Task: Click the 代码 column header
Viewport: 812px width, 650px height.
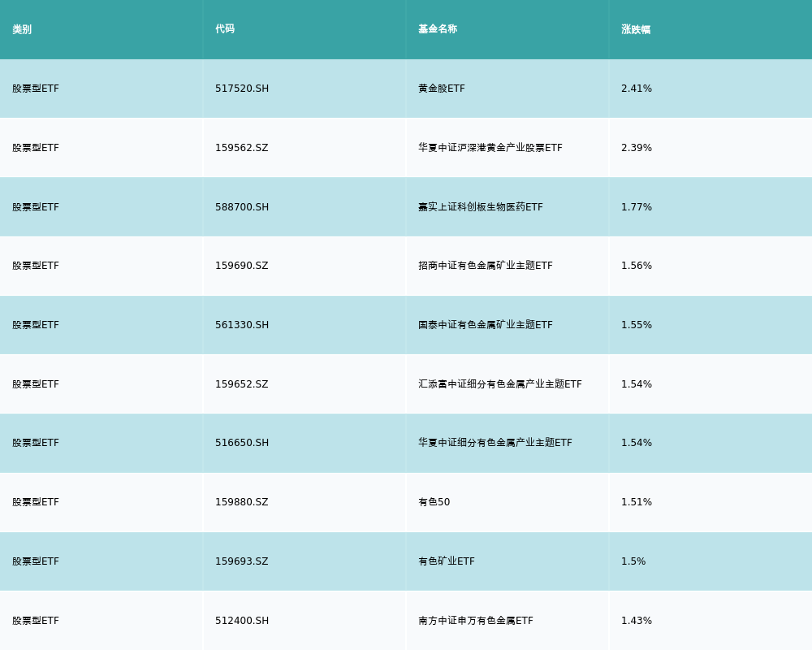Action: (225, 29)
